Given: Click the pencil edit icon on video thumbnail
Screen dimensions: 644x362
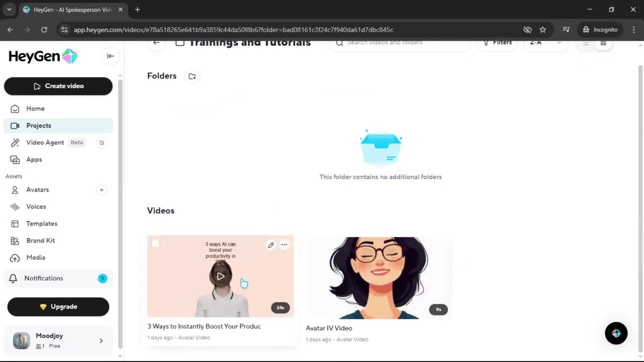Looking at the screenshot, I should pos(271,245).
